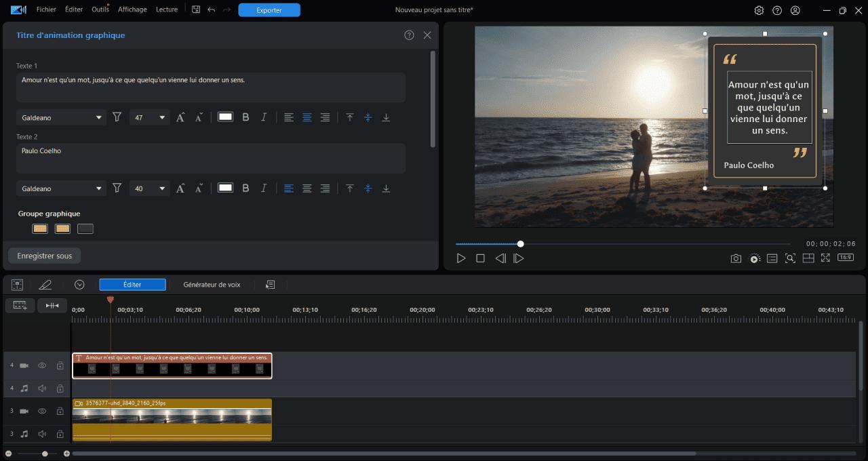Click the Exporter button
This screenshot has height=461, width=868.
(x=269, y=10)
